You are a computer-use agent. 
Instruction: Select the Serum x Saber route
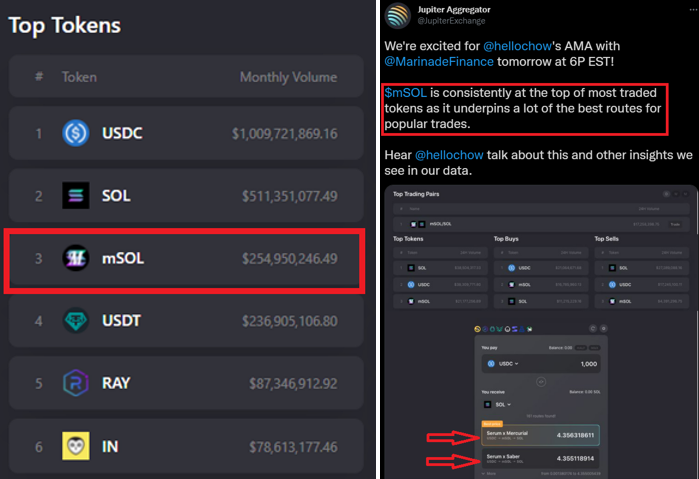(541, 458)
